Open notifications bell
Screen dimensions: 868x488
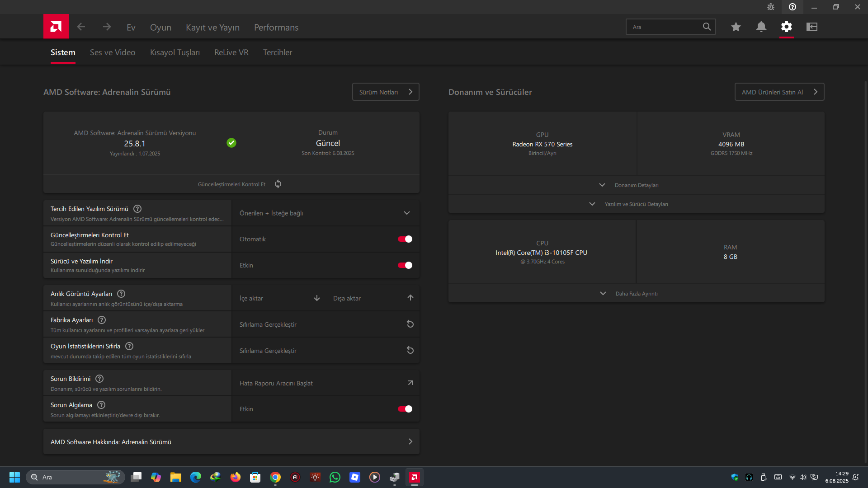(761, 27)
